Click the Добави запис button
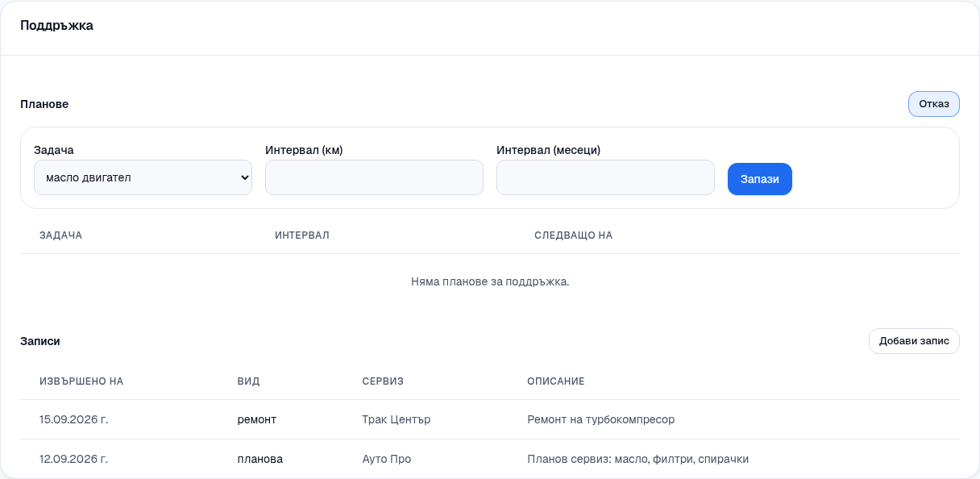Viewport: 980px width, 479px height. pos(914,341)
